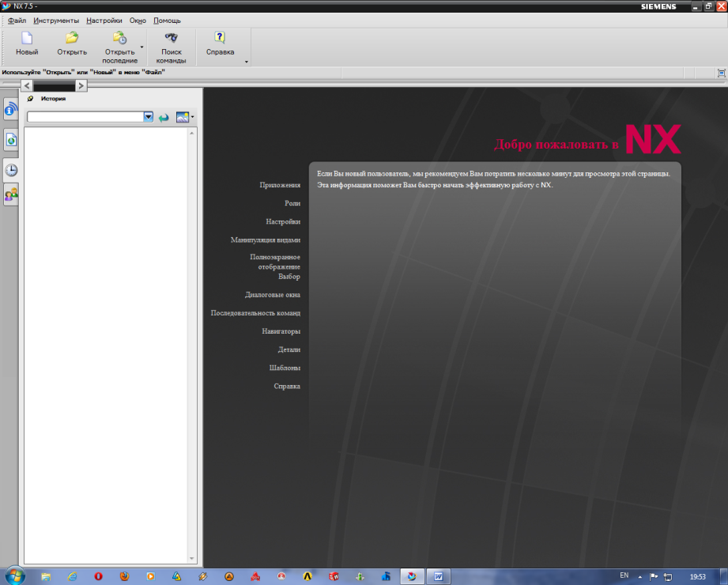Click the Открыть последние toolbar icon
This screenshot has width=728, height=585.
pyautogui.click(x=120, y=38)
